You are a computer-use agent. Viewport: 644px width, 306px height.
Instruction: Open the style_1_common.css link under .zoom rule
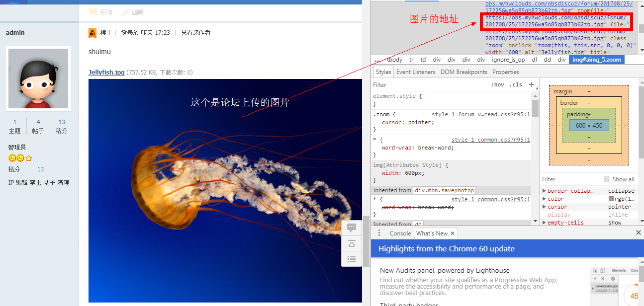(x=491, y=140)
